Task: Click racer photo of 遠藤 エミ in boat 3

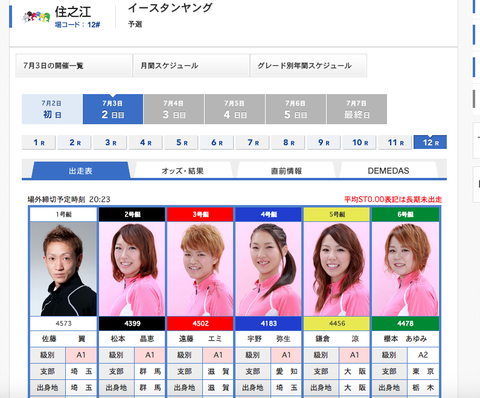Action: tap(200, 269)
